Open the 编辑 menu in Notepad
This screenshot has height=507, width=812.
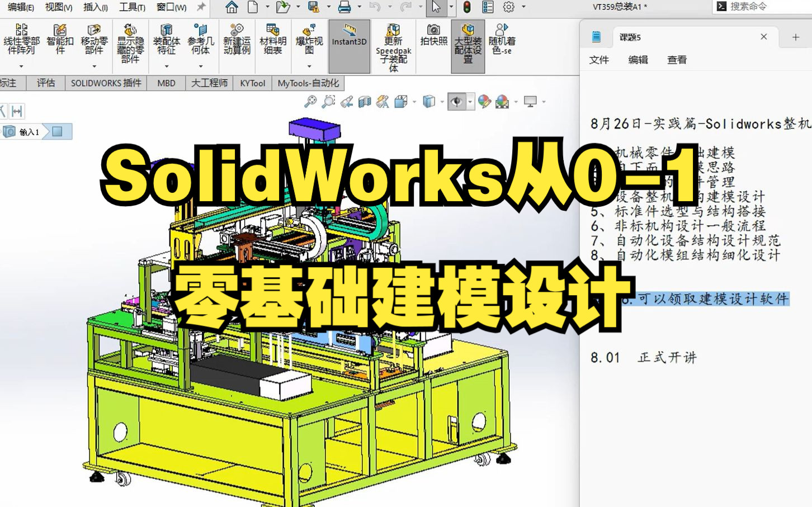click(x=638, y=60)
